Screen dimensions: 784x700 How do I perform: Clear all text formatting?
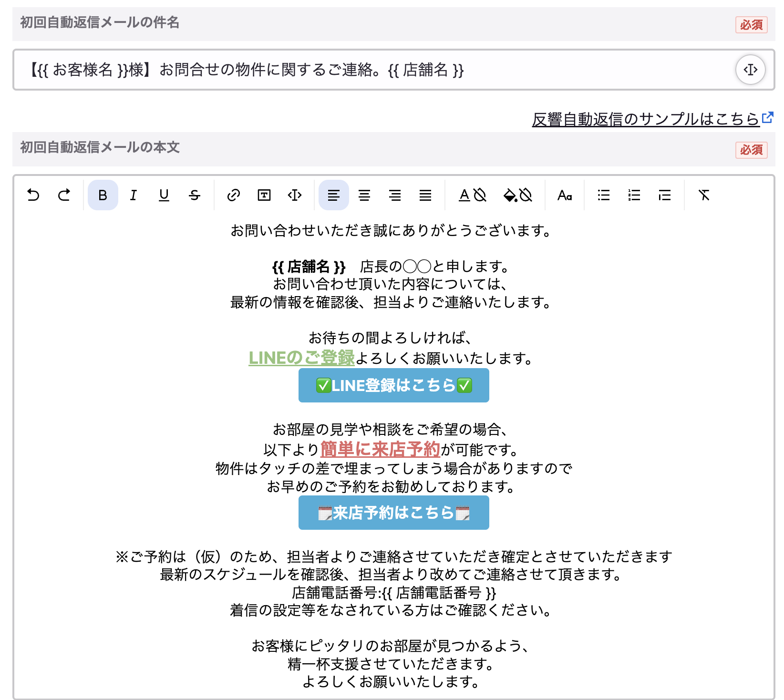pyautogui.click(x=704, y=195)
